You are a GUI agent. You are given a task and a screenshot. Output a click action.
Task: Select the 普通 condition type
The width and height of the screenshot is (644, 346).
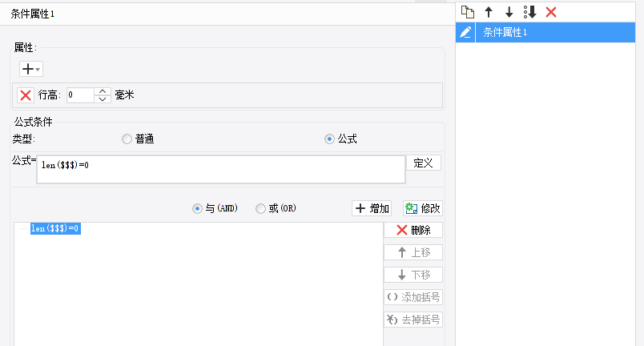pyautogui.click(x=138, y=139)
